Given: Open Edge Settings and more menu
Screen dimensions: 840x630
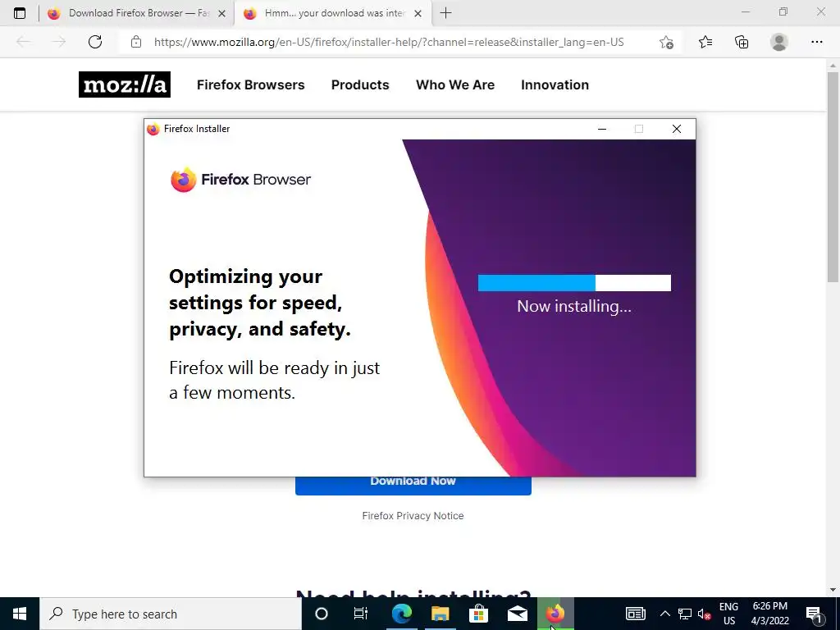Looking at the screenshot, I should click(x=817, y=42).
